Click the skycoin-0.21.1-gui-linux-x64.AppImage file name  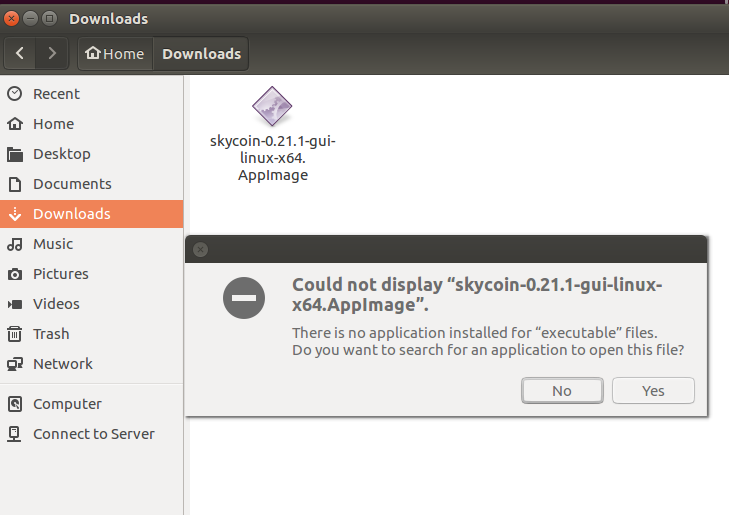coord(272,158)
